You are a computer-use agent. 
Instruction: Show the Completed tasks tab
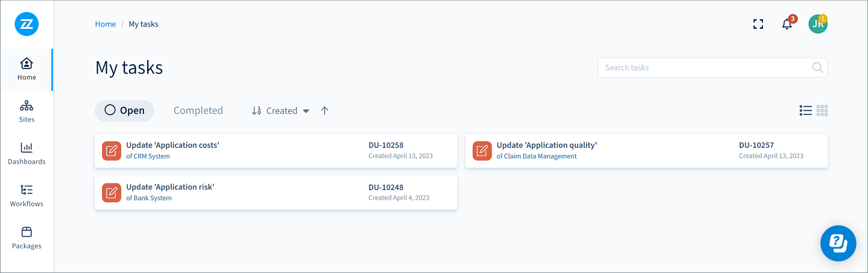click(198, 111)
